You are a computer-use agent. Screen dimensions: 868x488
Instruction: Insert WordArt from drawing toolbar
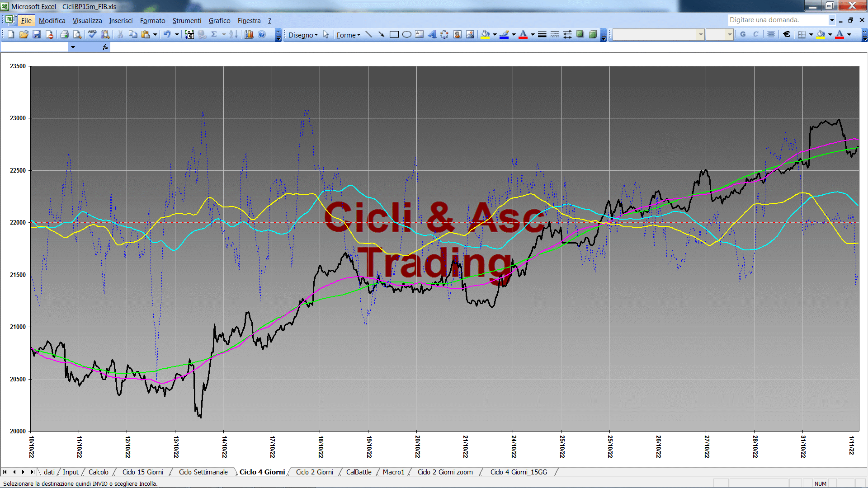coord(432,34)
